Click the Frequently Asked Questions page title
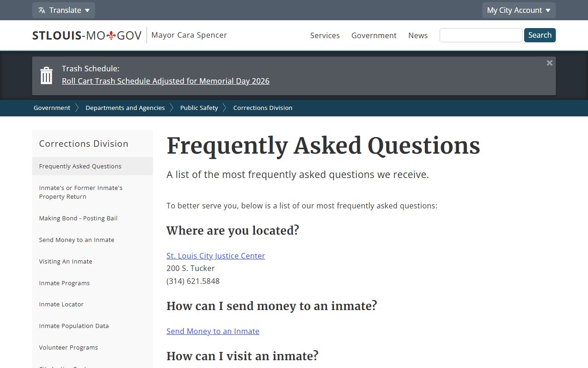The width and height of the screenshot is (588, 368). pyautogui.click(x=323, y=146)
